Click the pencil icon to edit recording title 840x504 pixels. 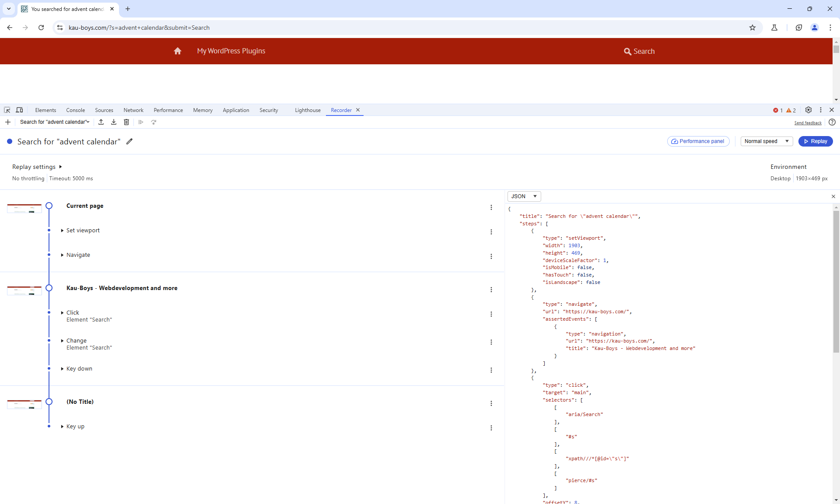point(129,141)
